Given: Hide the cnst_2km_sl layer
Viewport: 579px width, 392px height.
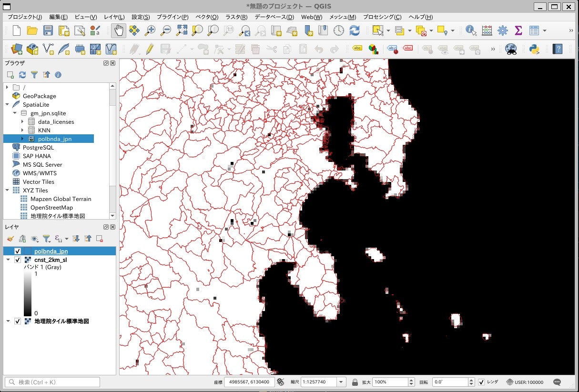Looking at the screenshot, I should (18, 260).
